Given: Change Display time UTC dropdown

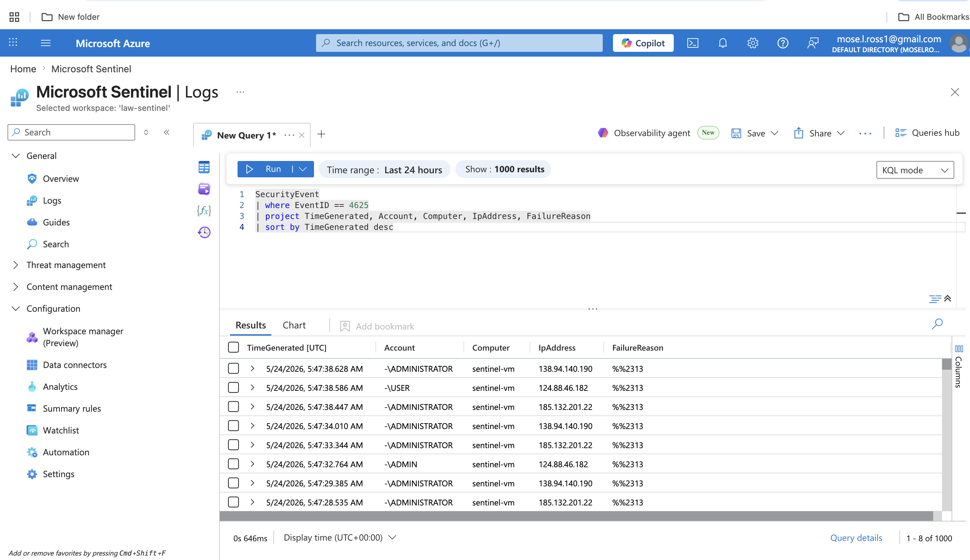Looking at the screenshot, I should [x=340, y=537].
